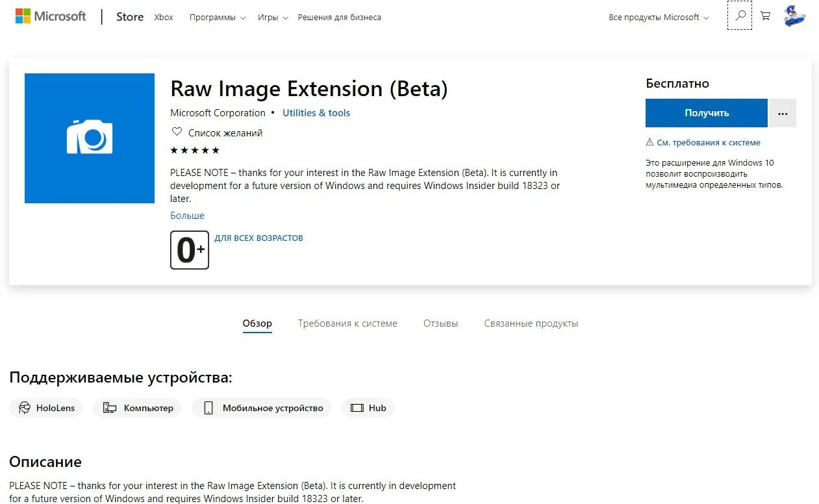Click Список желаний link
This screenshot has height=504, width=819.
225,132
